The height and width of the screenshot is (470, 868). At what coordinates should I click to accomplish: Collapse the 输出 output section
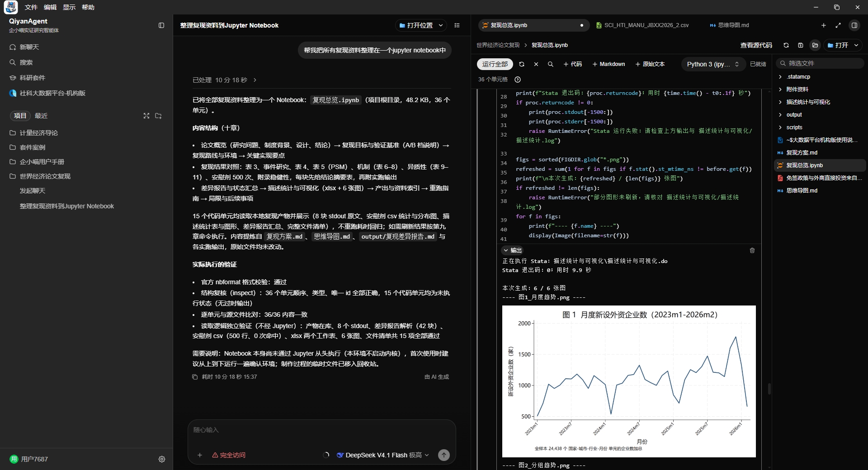(x=513, y=250)
